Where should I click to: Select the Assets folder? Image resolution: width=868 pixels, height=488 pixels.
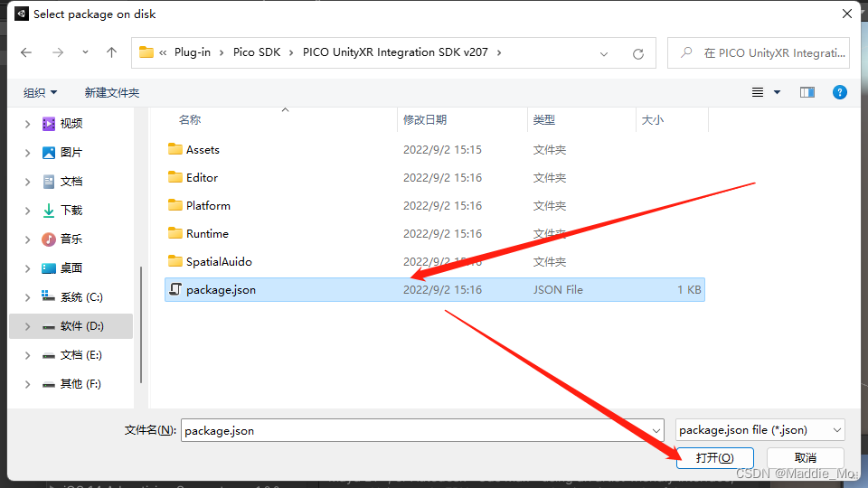click(435, 149)
